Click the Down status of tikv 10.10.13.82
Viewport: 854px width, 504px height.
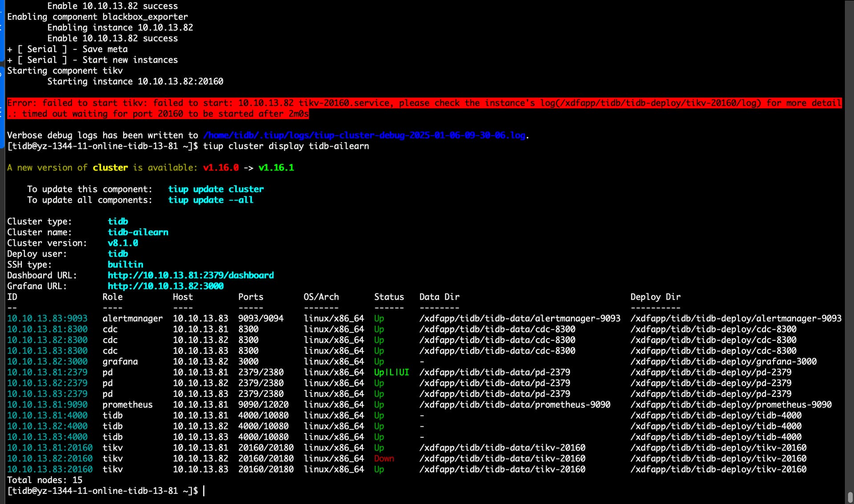click(x=384, y=458)
